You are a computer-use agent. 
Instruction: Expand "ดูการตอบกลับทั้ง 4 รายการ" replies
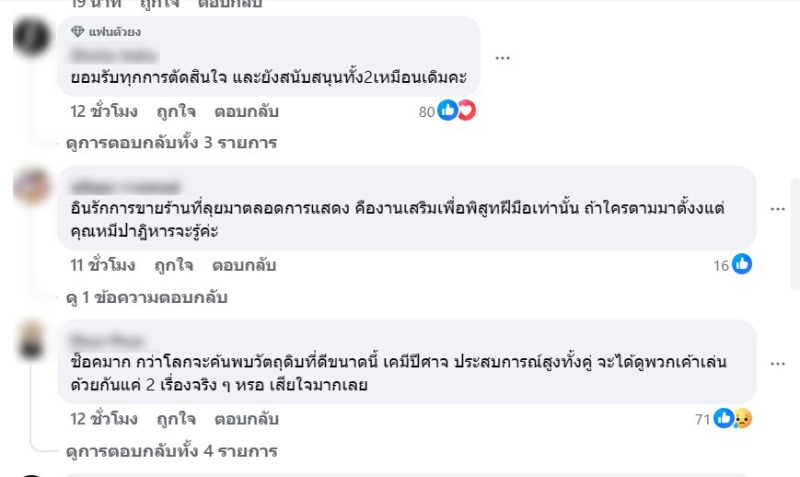coord(172,451)
